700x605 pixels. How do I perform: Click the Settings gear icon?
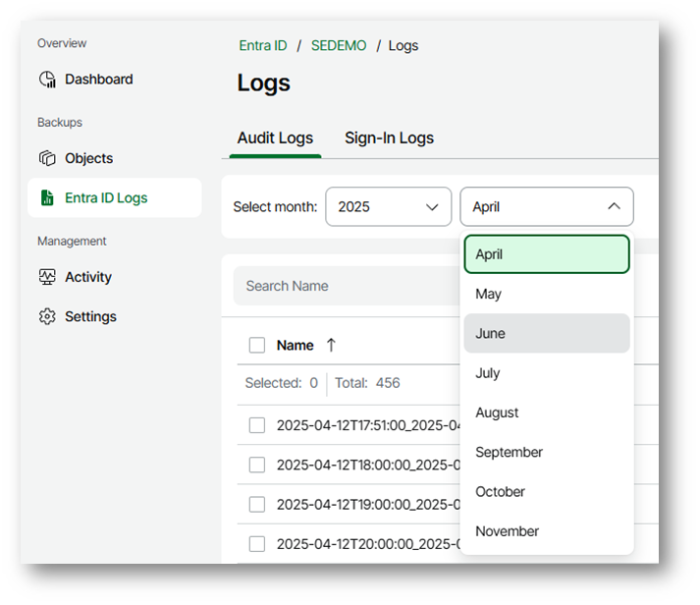[47, 317]
